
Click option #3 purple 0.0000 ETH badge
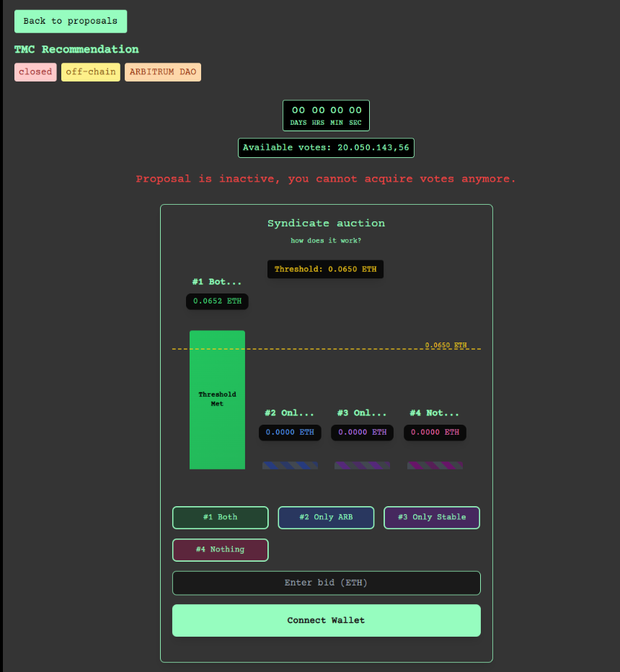pos(362,433)
